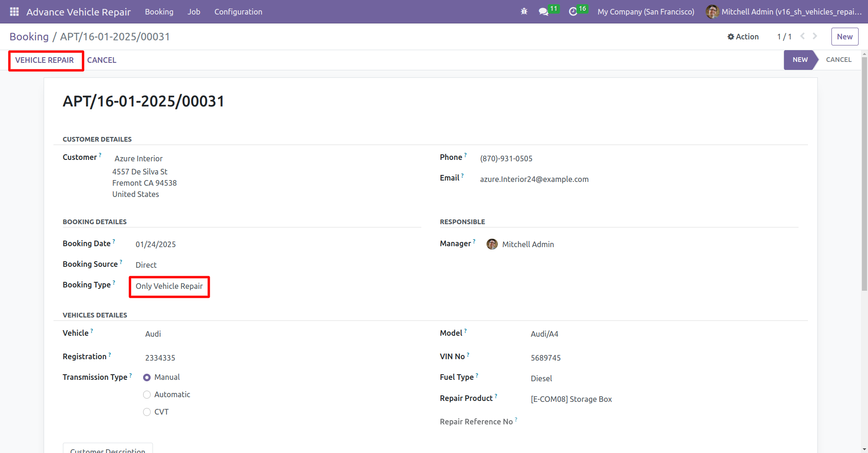Click Manager avatar beside Mitchell Admin
The height and width of the screenshot is (453, 868).
pyautogui.click(x=492, y=244)
